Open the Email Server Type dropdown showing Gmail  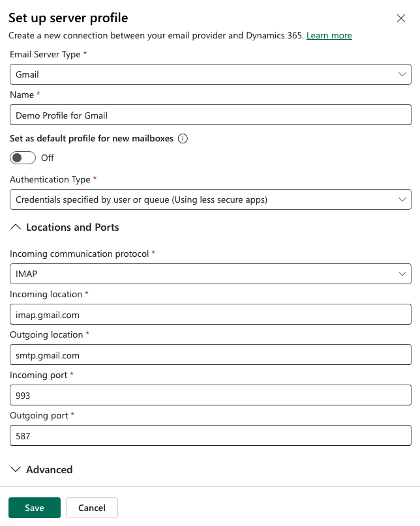pyautogui.click(x=209, y=74)
